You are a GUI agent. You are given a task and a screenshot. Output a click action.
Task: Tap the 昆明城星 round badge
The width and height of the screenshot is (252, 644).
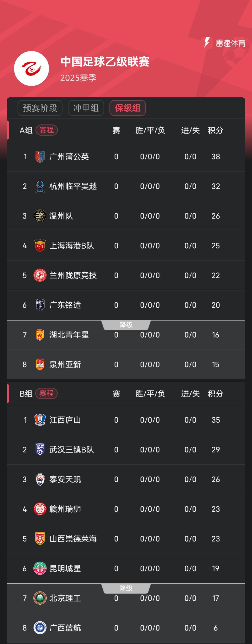pos(40,568)
